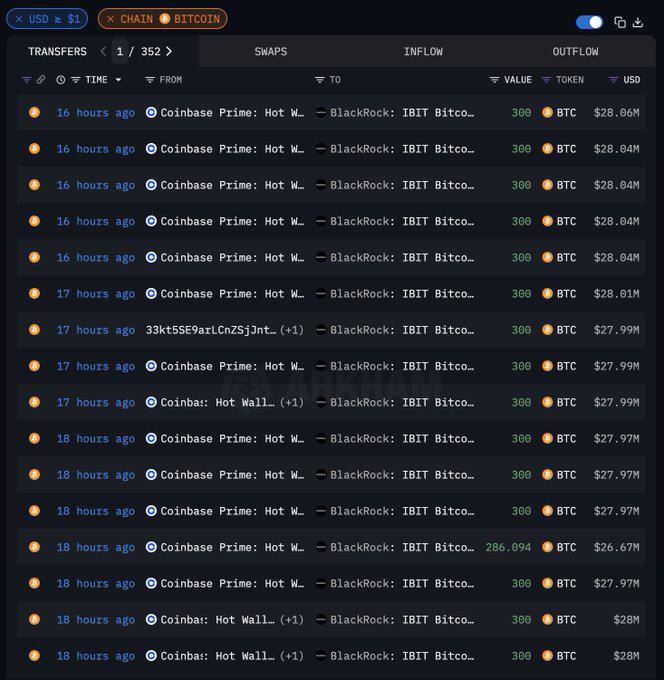The image size is (664, 680).
Task: Switch to the INFLOW tab
Action: coord(423,52)
